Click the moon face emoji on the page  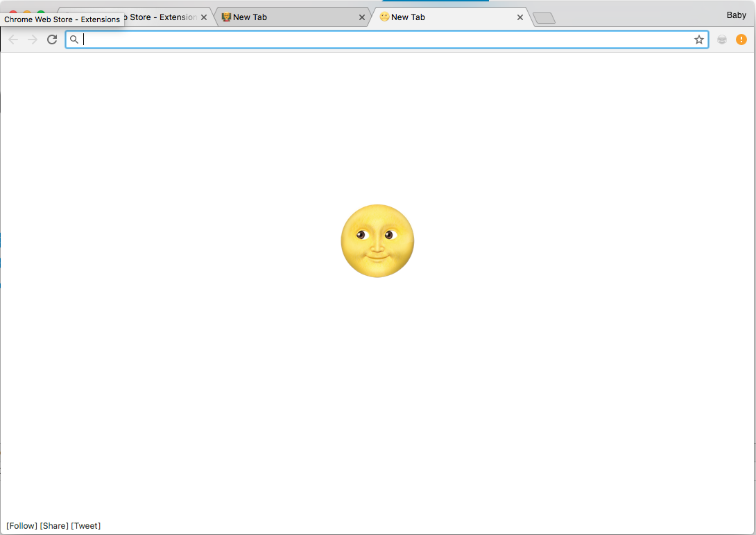(377, 241)
